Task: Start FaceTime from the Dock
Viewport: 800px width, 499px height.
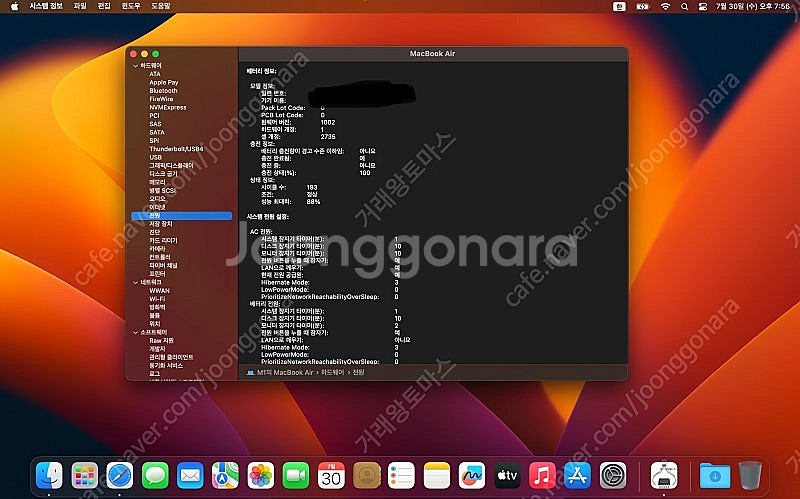Action: [x=296, y=476]
